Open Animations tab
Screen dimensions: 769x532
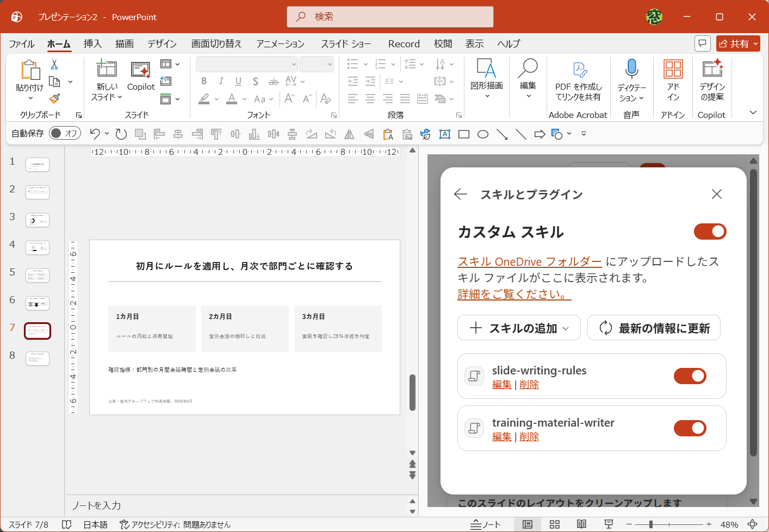[x=281, y=43]
